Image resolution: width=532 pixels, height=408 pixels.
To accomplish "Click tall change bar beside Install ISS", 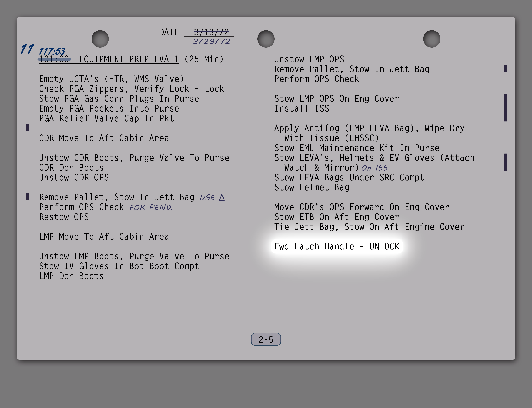I will point(506,108).
